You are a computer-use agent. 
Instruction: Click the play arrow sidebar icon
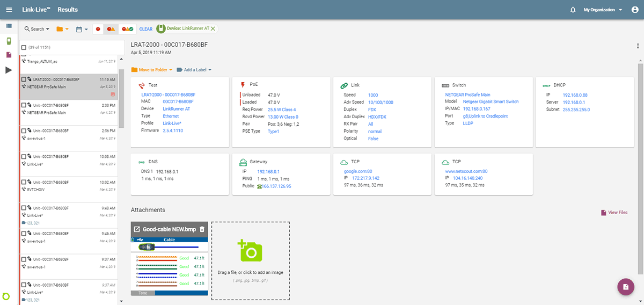9,70
